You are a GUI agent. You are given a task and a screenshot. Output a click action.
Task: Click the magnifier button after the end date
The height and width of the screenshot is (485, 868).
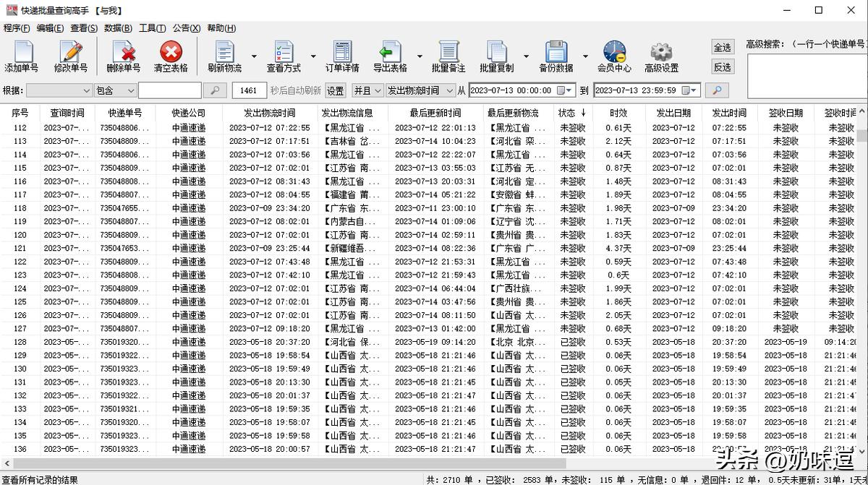(x=717, y=90)
